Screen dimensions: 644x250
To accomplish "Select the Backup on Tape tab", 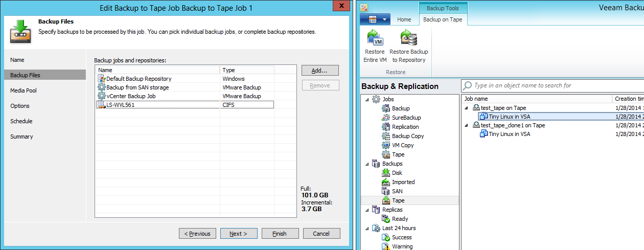I will tap(443, 19).
